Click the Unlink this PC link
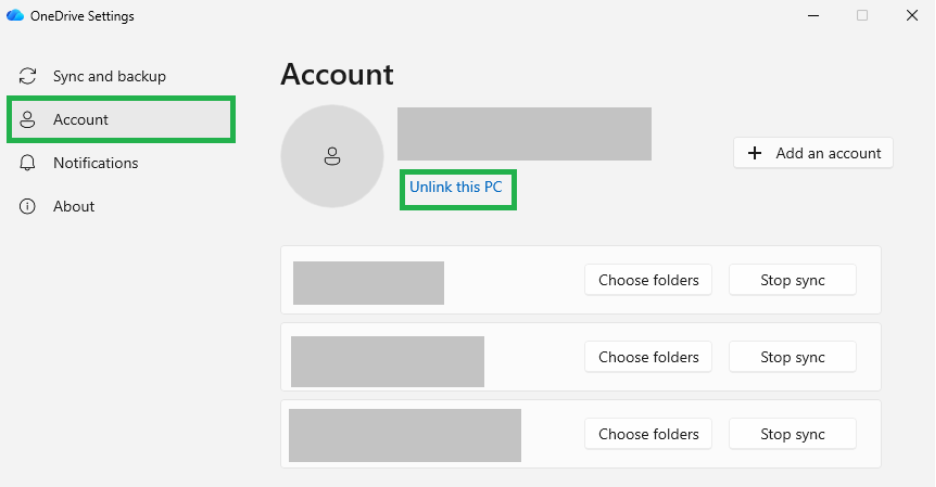The width and height of the screenshot is (936, 487). pyautogui.click(x=455, y=187)
